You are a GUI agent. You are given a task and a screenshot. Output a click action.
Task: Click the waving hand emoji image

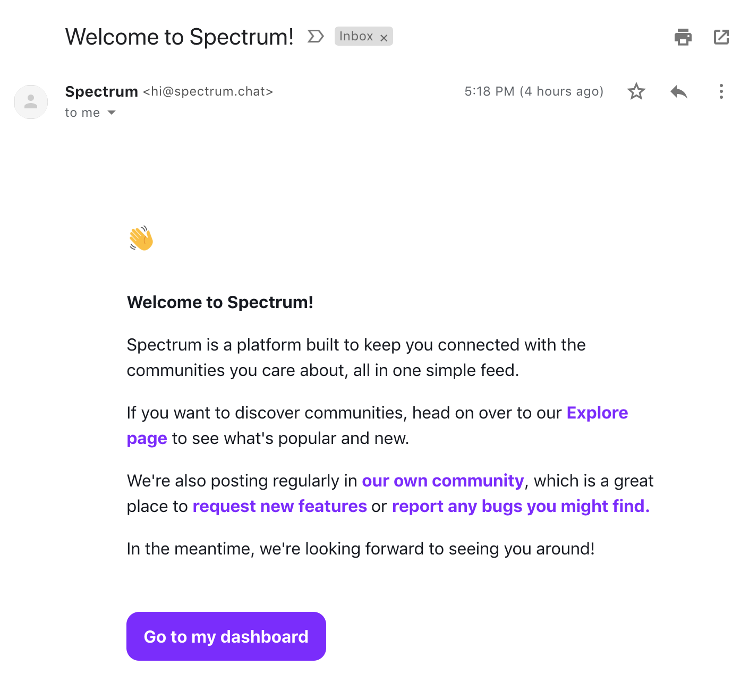click(141, 238)
